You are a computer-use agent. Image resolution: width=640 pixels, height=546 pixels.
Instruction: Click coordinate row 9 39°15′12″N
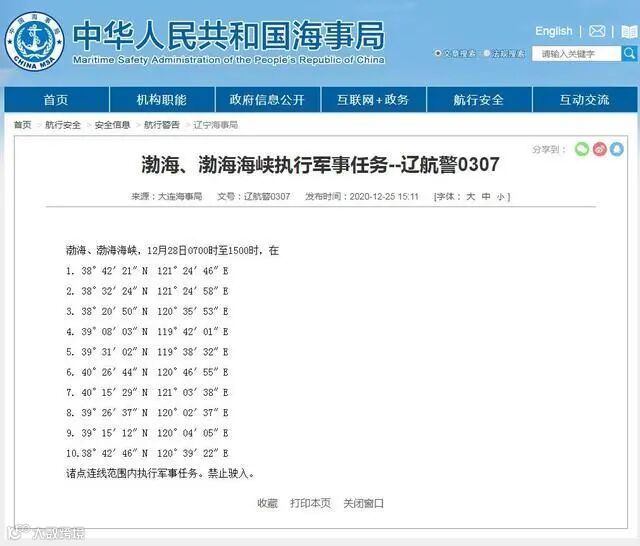[147, 433]
